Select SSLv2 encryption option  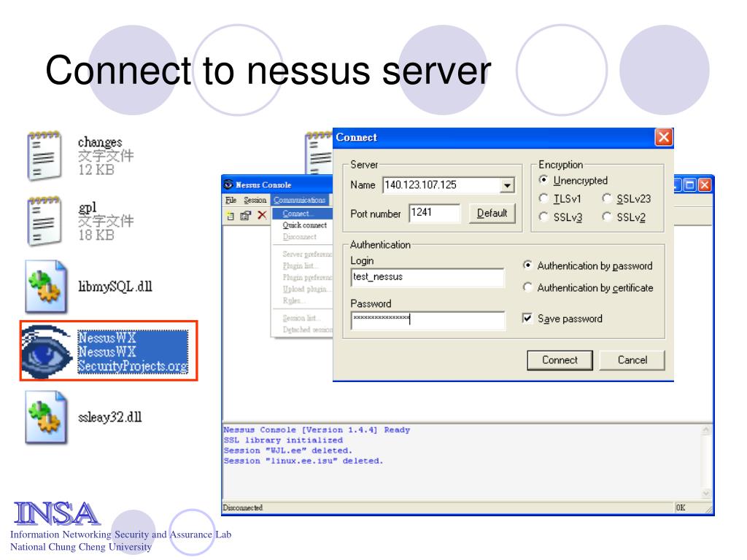pos(624,217)
